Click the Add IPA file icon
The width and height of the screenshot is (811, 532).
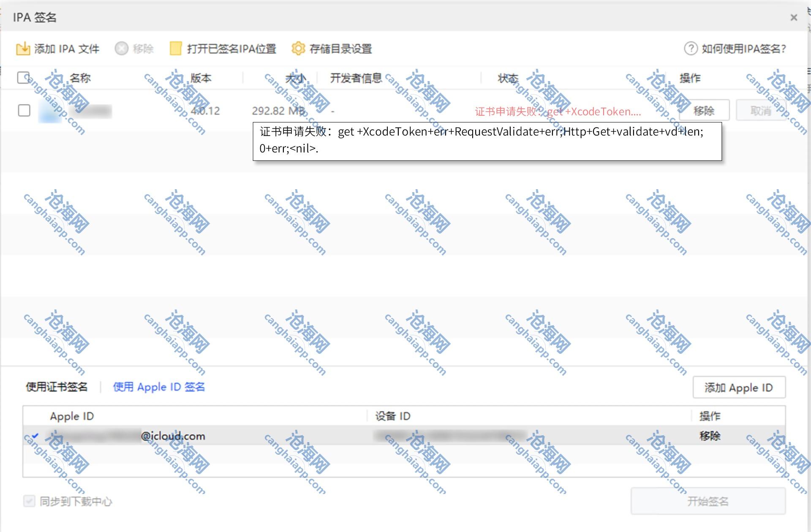coord(23,49)
